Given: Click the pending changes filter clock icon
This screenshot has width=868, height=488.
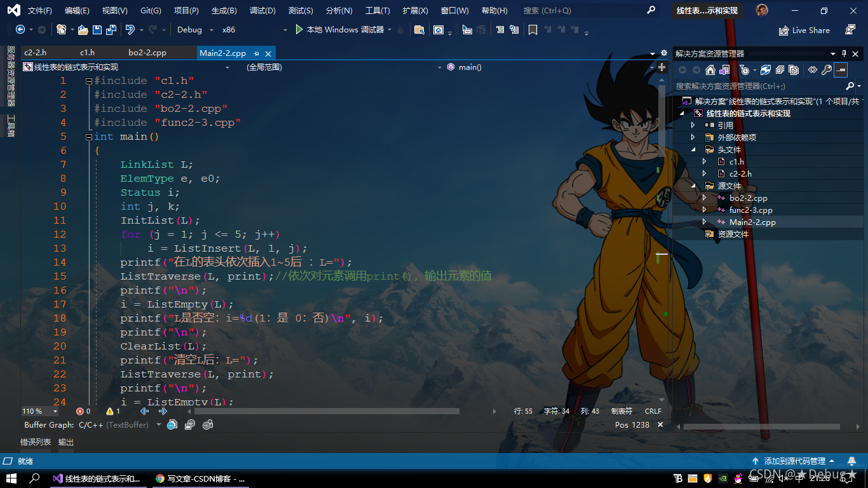Looking at the screenshot, I should [746, 70].
